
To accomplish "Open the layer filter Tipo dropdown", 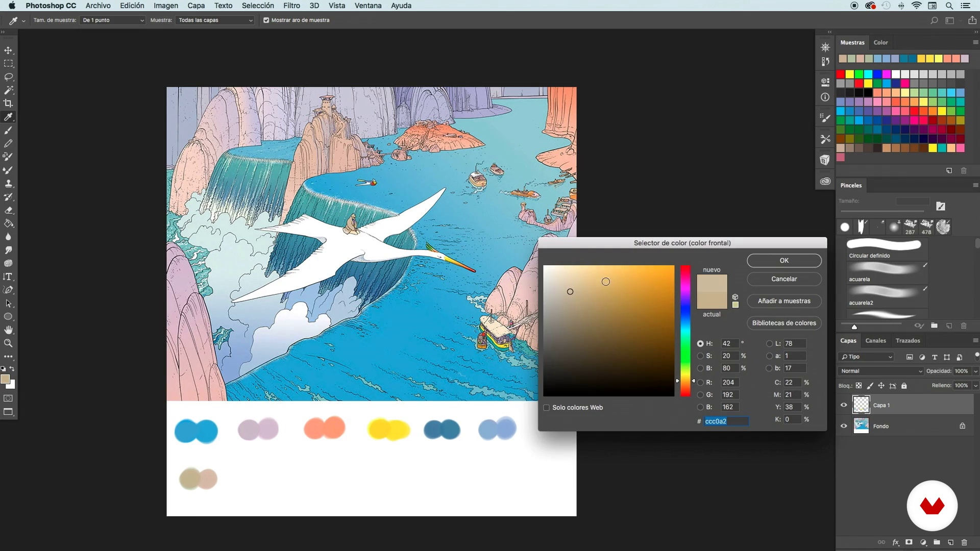I will click(867, 357).
